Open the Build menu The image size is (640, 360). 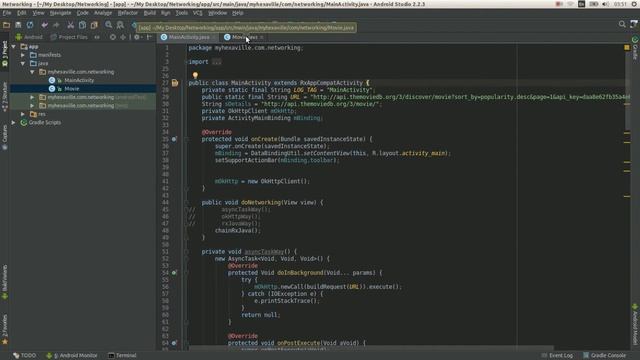(150, 13)
